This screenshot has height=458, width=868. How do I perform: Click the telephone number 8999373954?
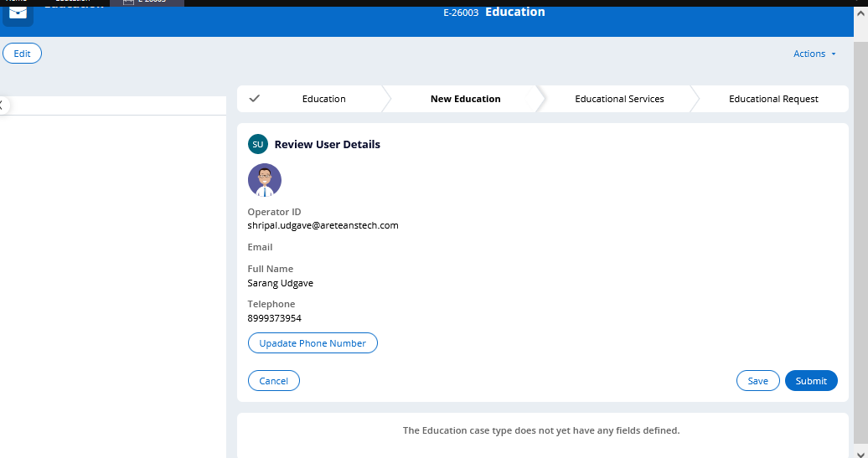274,318
